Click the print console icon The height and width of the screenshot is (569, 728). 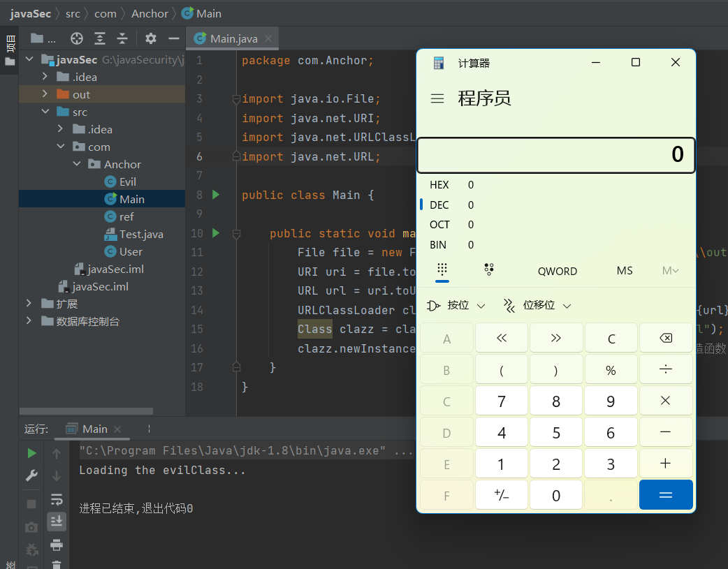(57, 545)
